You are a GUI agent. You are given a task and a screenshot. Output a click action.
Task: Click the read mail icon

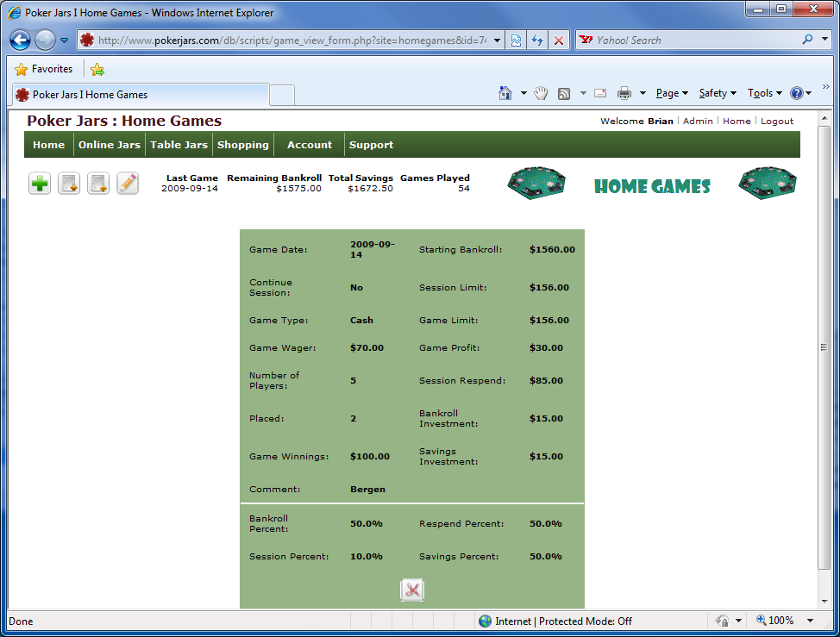tap(600, 93)
